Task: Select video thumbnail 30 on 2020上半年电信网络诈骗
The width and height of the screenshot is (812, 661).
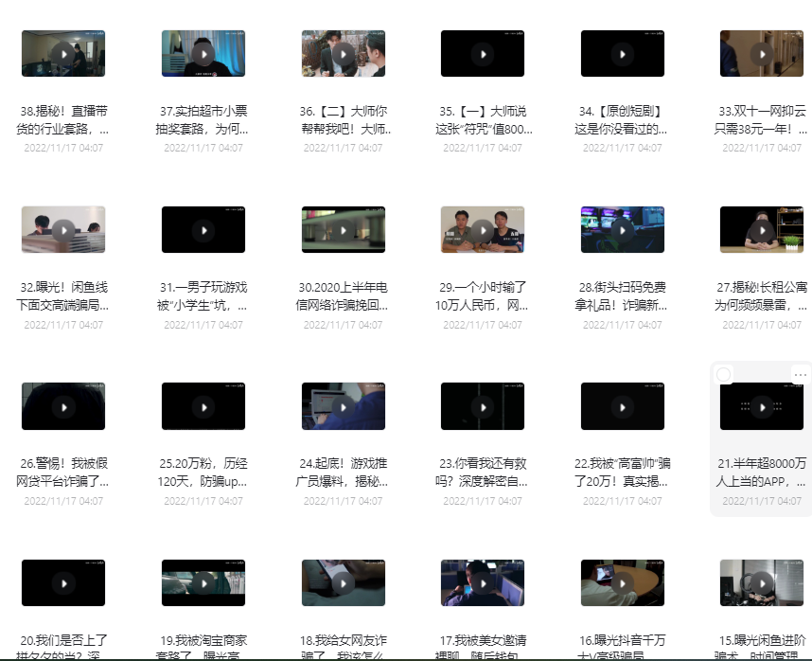Action: [x=343, y=230]
